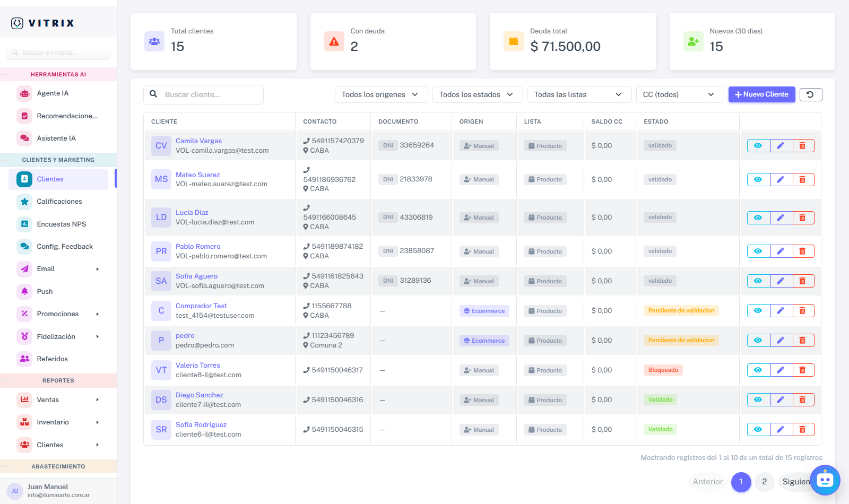The image size is (849, 504).
Task: Expand the Email submenu arrow
Action: 98,269
